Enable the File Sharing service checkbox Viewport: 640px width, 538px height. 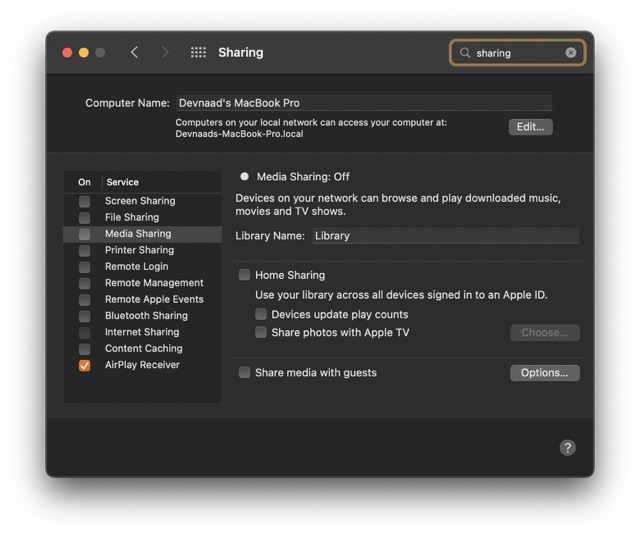click(x=85, y=217)
